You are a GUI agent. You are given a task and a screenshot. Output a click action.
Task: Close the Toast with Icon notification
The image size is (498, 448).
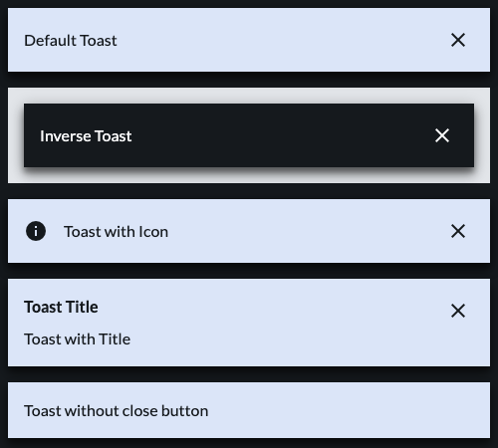click(458, 231)
